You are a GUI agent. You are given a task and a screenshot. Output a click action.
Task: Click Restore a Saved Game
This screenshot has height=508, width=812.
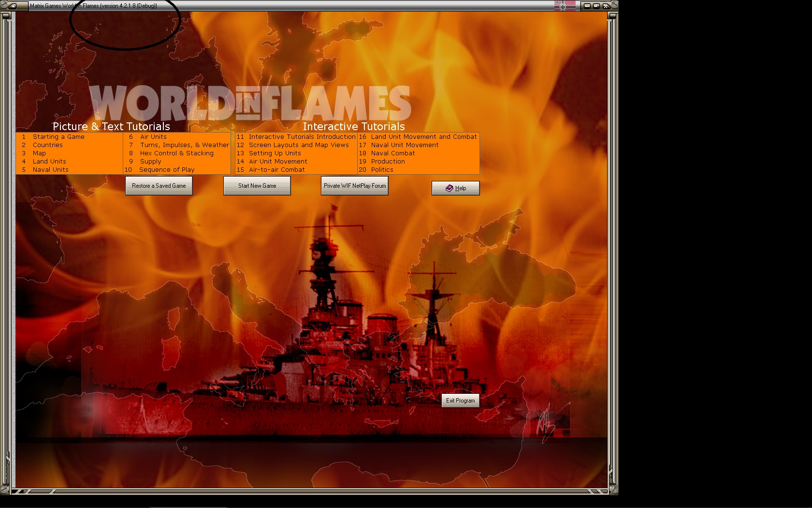(x=159, y=185)
